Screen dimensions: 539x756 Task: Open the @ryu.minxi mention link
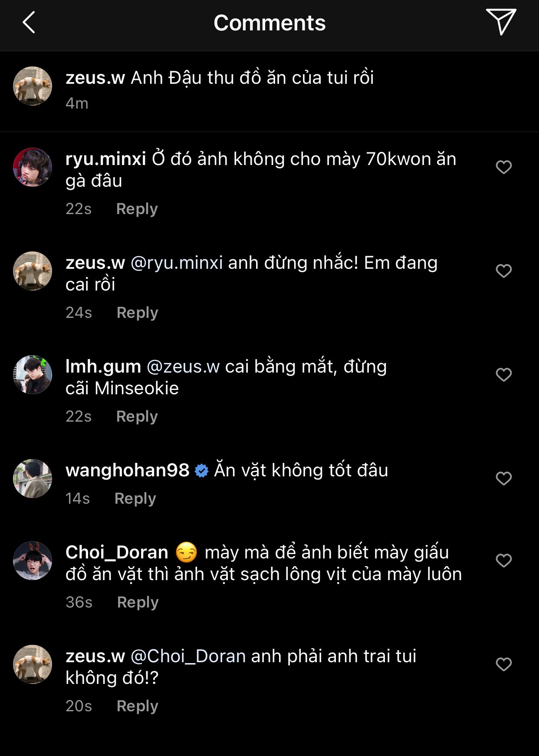tap(177, 263)
